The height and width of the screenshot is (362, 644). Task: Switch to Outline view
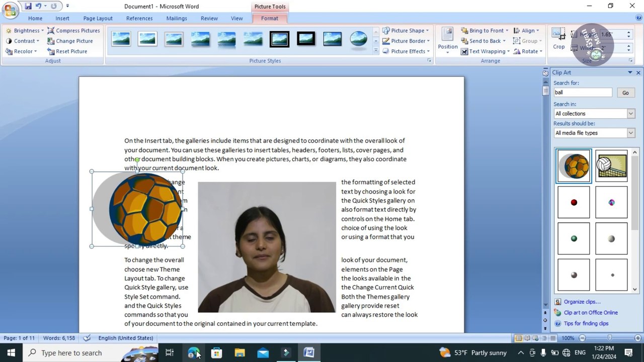544,338
